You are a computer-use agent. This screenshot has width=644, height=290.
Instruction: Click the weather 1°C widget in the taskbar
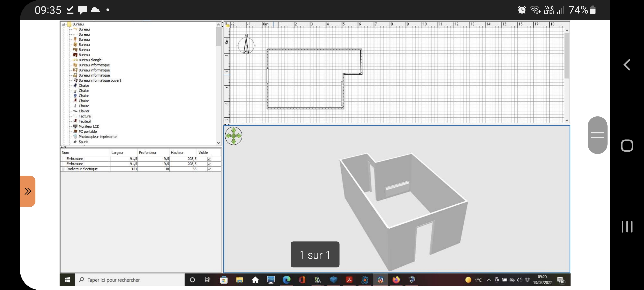tap(474, 280)
